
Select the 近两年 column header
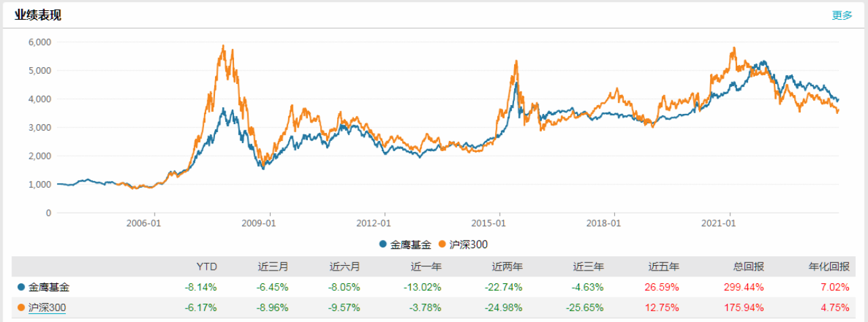tap(499, 266)
